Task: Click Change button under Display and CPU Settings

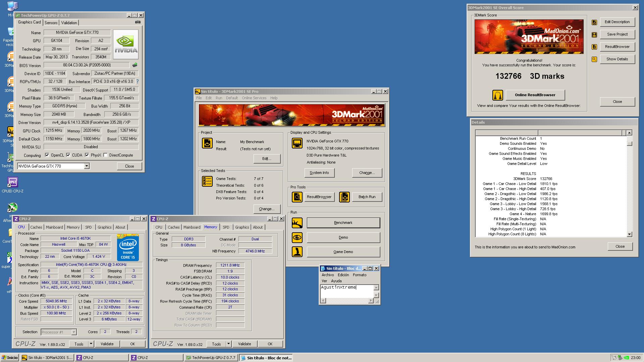Action: [x=367, y=173]
